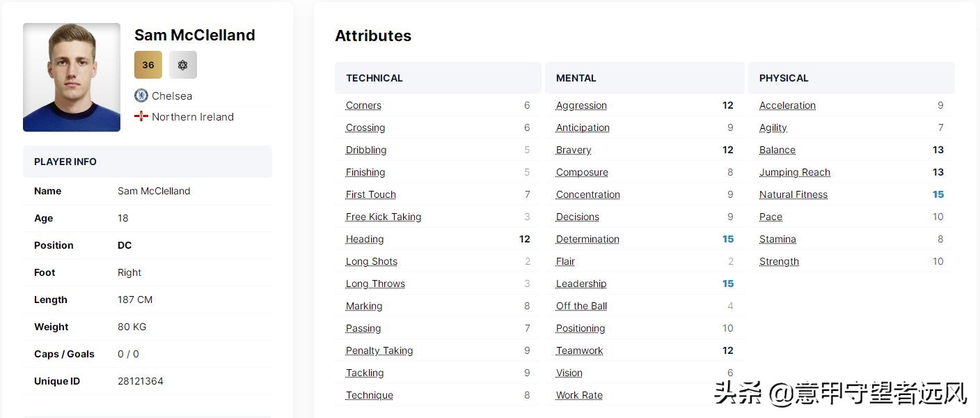Open the Chelsea club link
Screen dimensions: 980x418
tap(172, 96)
